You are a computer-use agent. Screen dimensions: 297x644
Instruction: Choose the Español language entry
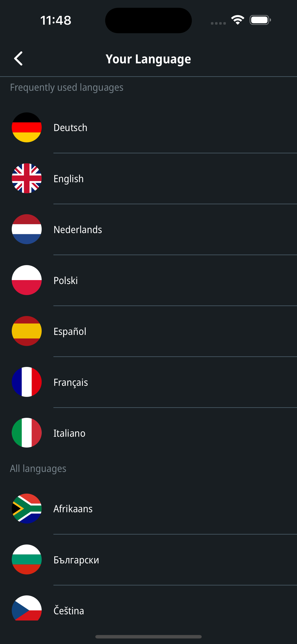point(148,331)
